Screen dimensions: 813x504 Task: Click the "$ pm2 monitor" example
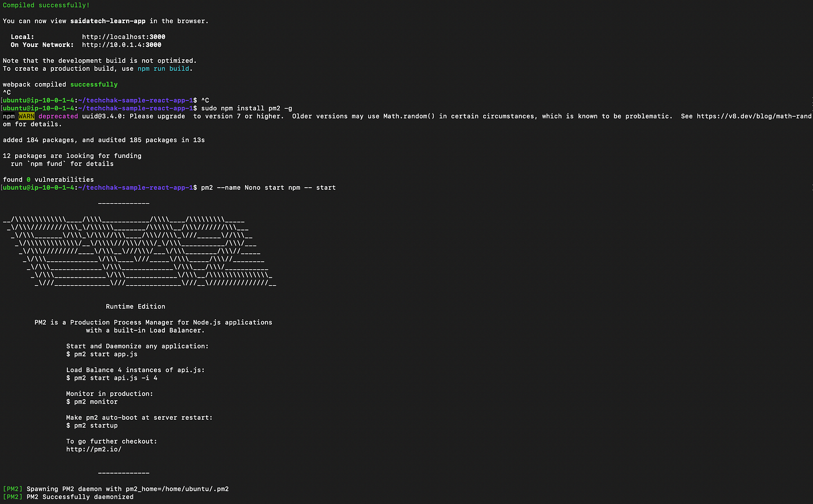coord(92,402)
